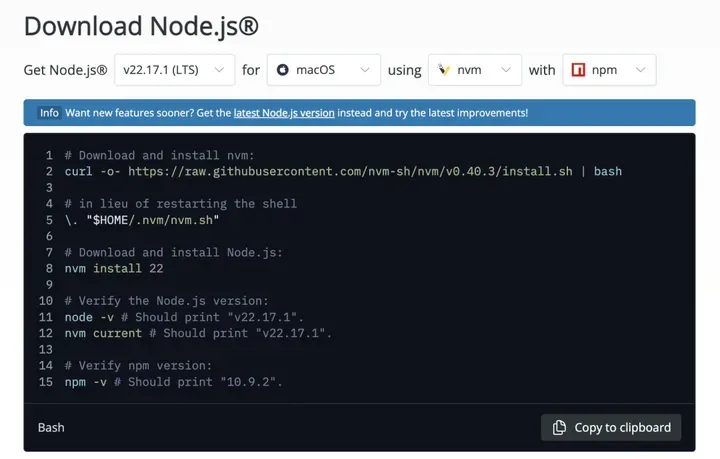Open the Node.js version dropdown v22.17.1 (LTS)
Image resolution: width=720 pixels, height=459 pixels.
pyautogui.click(x=174, y=70)
